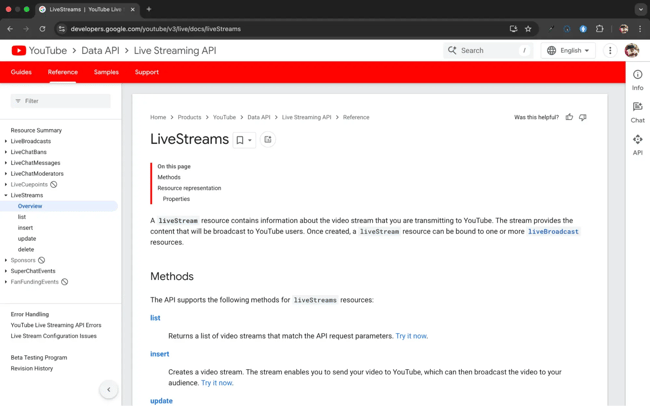This screenshot has width=650, height=406.
Task: Collapse the left navigation sidebar
Action: pos(109,390)
